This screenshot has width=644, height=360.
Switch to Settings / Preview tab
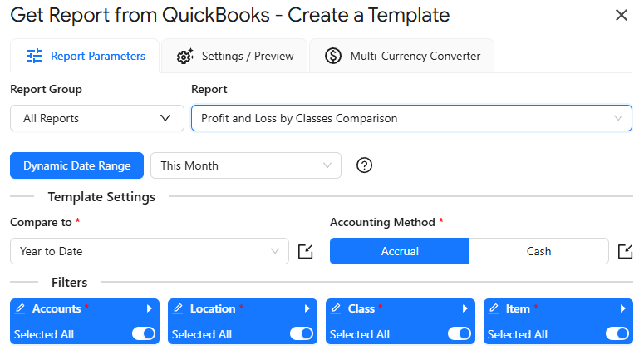point(235,56)
